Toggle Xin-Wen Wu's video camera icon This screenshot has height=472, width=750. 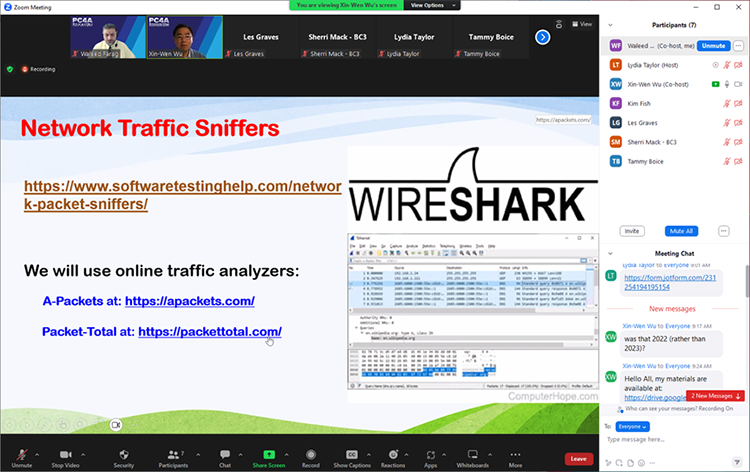[738, 84]
